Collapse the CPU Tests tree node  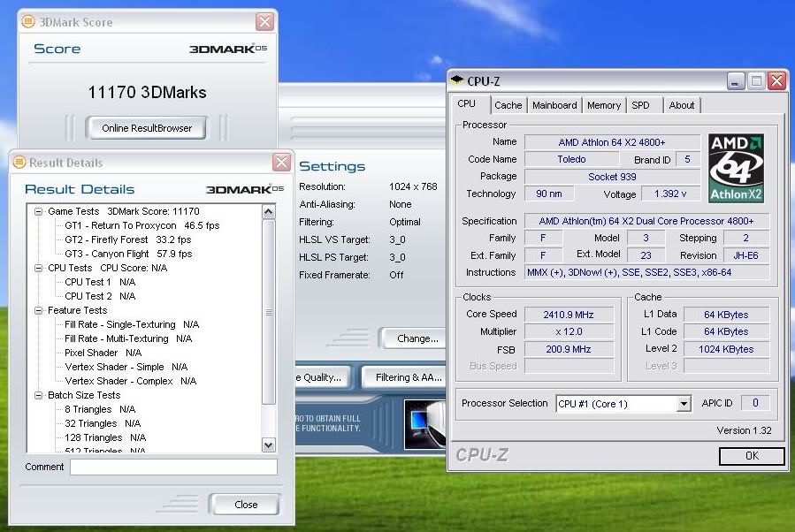pyautogui.click(x=39, y=268)
